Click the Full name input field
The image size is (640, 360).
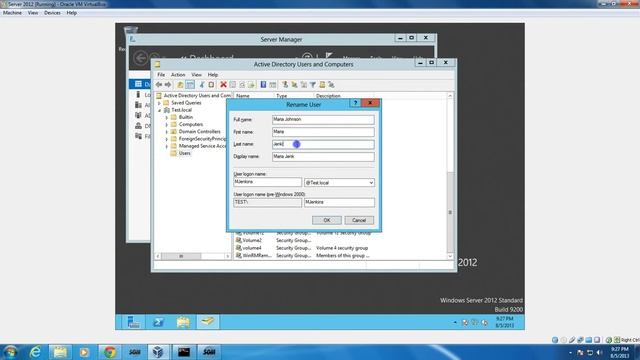[323, 120]
